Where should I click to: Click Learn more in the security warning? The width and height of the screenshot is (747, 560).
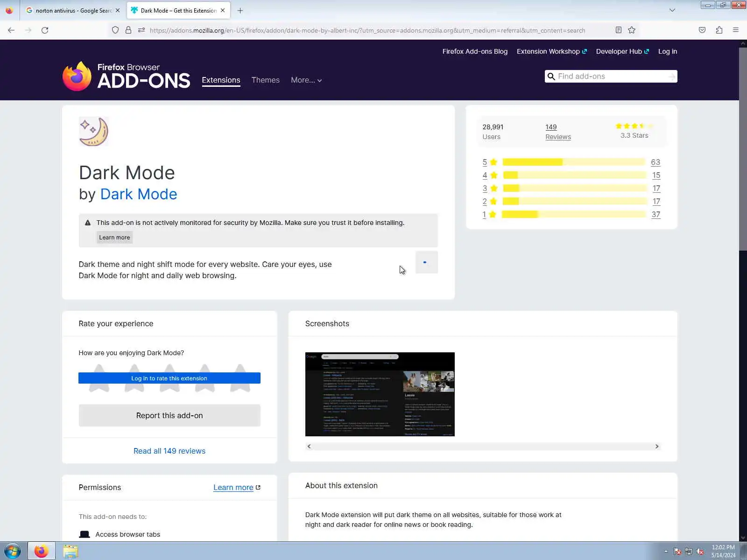tap(114, 238)
